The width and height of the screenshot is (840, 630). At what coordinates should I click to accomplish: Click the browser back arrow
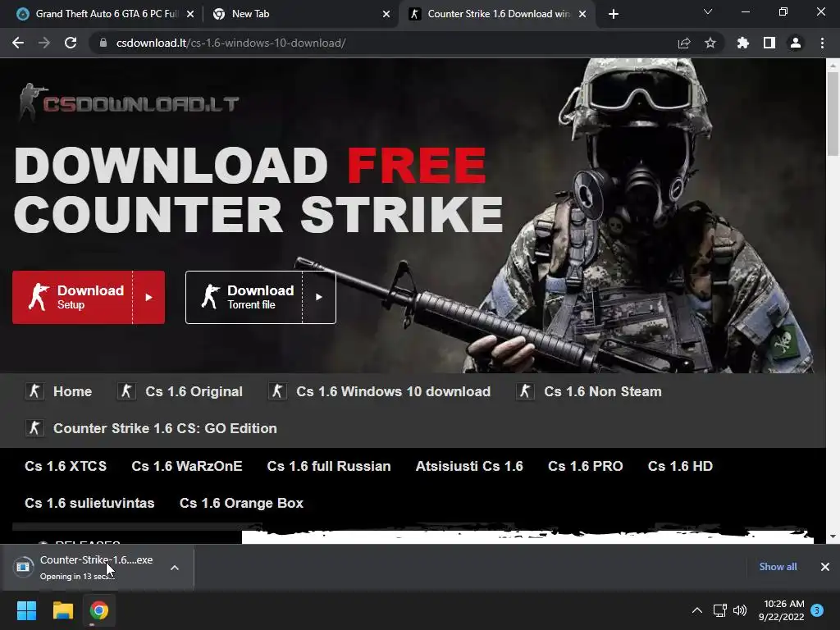pyautogui.click(x=18, y=43)
